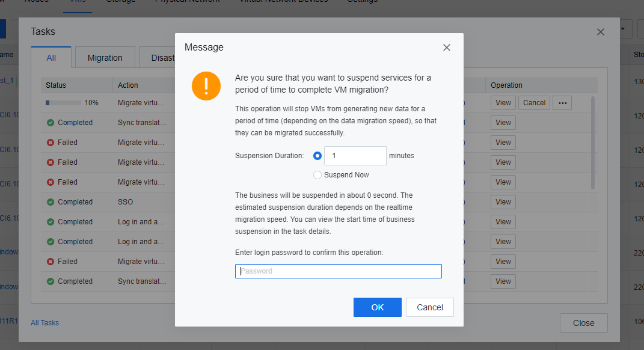Viewport: 644px width, 350px height.
Task: Click the SSO action text
Action: tap(125, 202)
